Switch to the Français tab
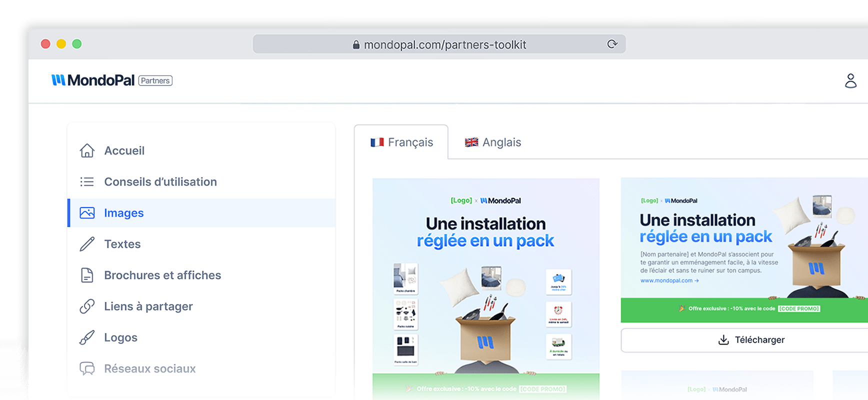This screenshot has width=868, height=400. [x=401, y=142]
